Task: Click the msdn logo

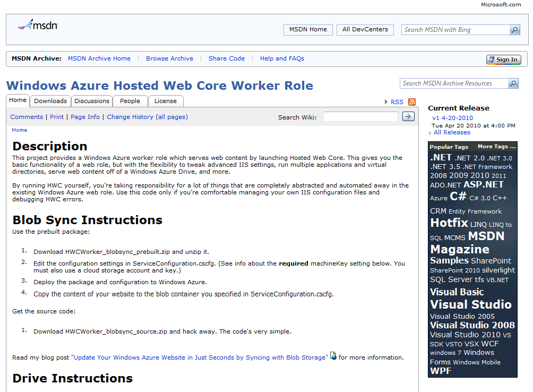Action: click(38, 25)
